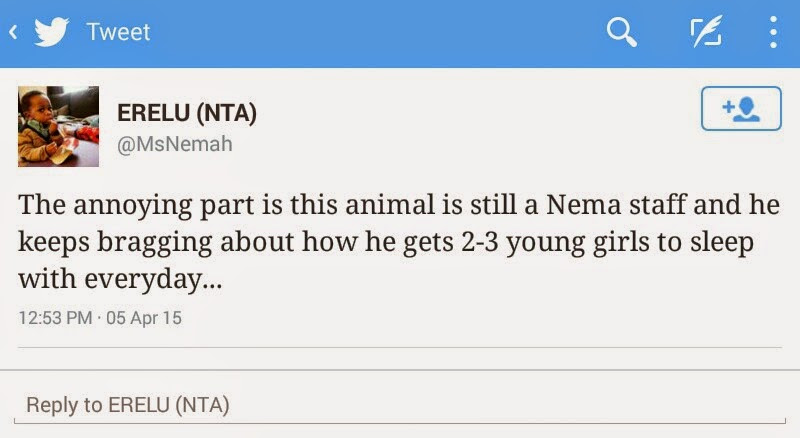Image resolution: width=800 pixels, height=438 pixels.
Task: Tap the 'Tweet' header title
Action: pos(118,32)
